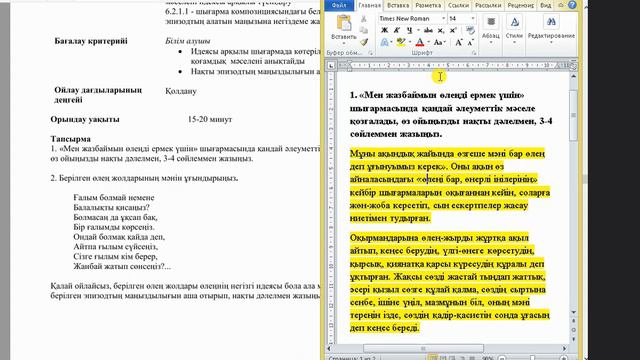The width and height of the screenshot is (640, 360).
Task: Toggle Superscript (x²) formatting
Action: tap(453, 30)
